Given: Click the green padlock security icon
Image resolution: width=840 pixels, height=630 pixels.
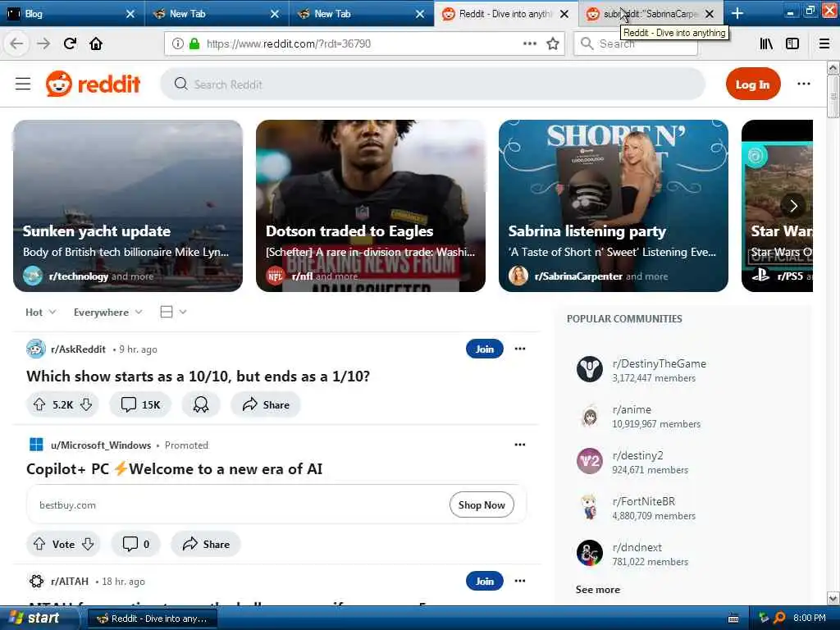Looking at the screenshot, I should (194, 43).
